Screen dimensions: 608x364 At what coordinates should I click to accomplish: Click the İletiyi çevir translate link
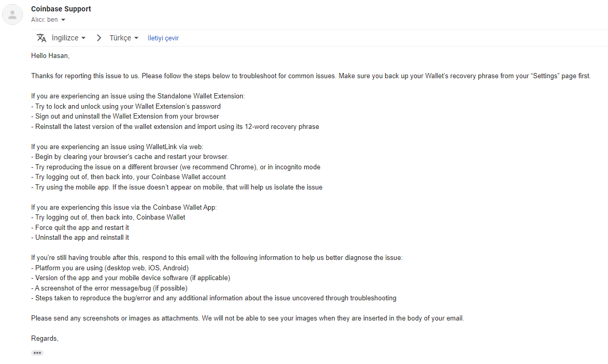point(163,38)
